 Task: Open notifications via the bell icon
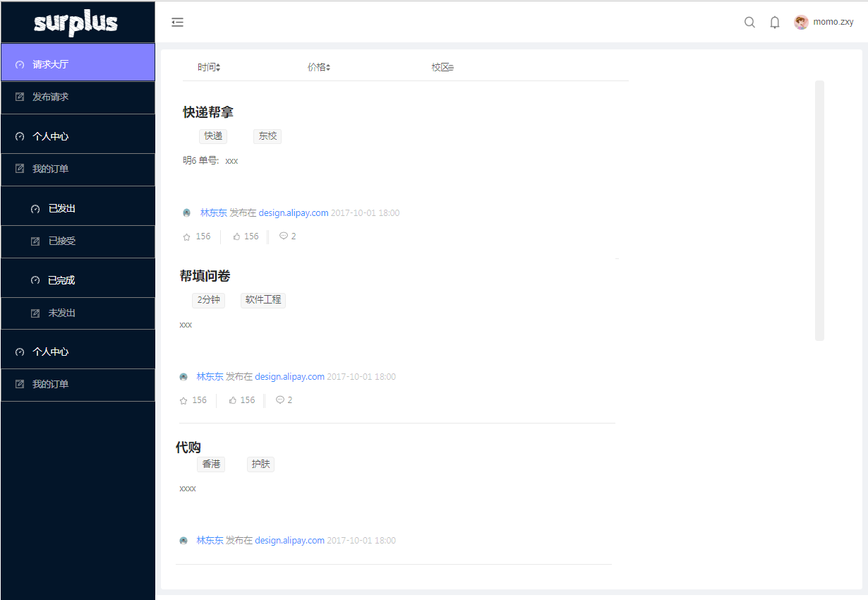pyautogui.click(x=774, y=22)
